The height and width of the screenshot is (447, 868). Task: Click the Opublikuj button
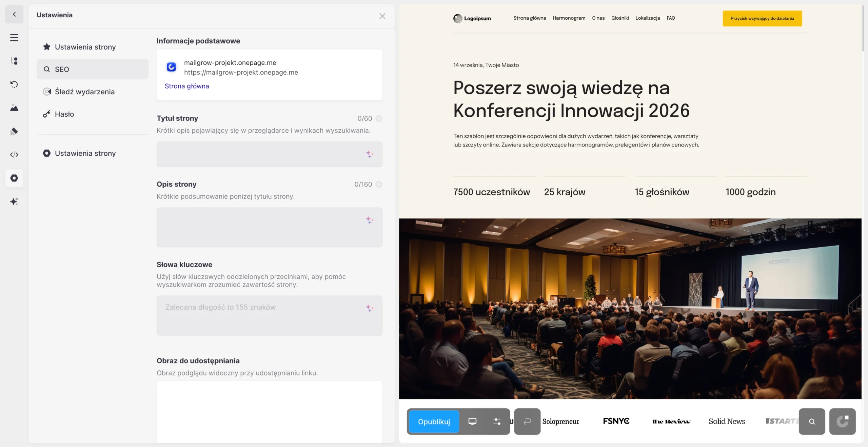point(434,422)
